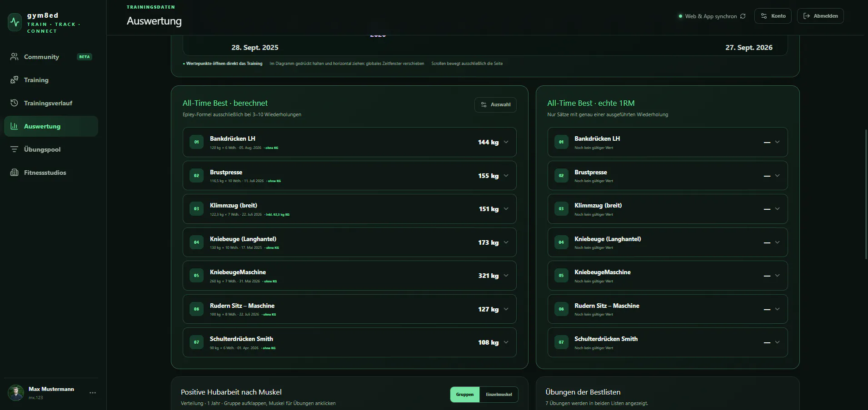Open the Auswahl selection button

coord(495,104)
